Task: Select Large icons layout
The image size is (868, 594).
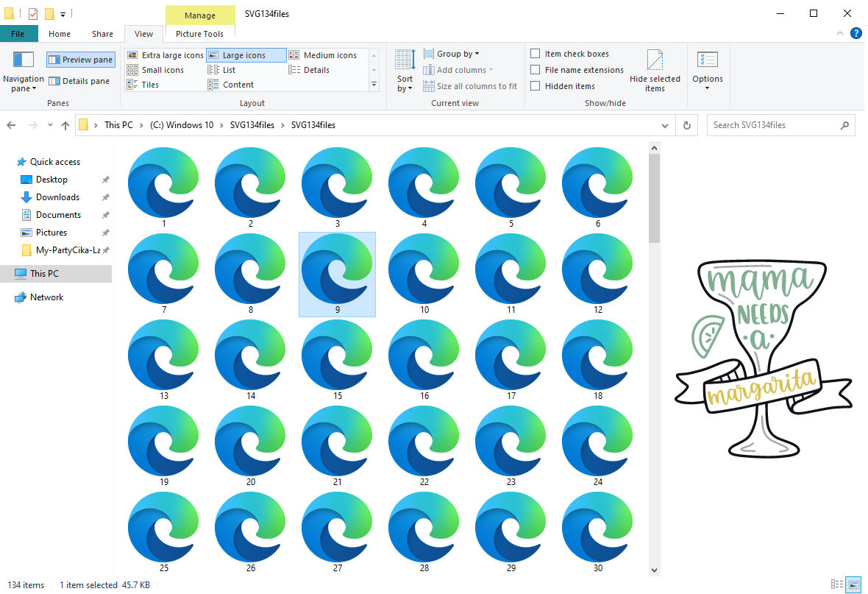Action: point(246,55)
